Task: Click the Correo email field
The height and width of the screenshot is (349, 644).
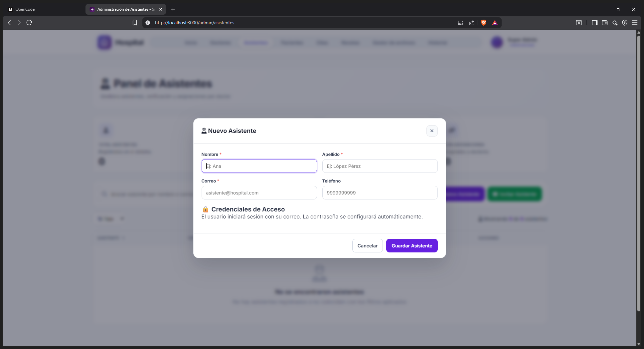Action: [259, 193]
